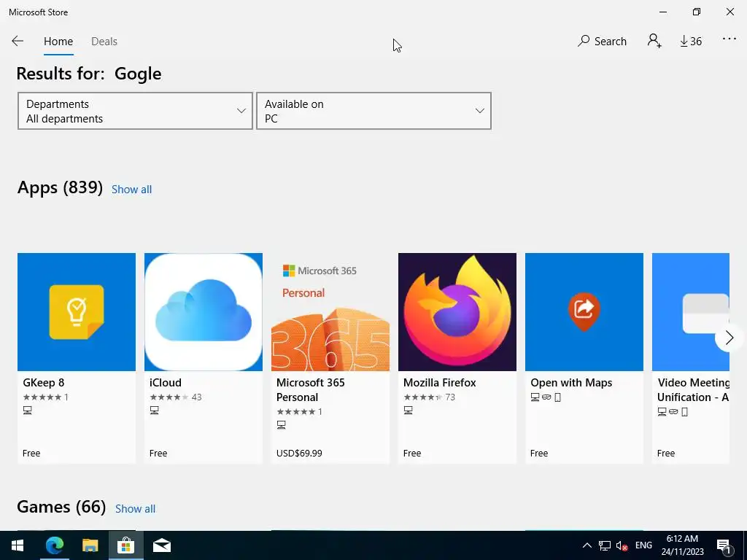Open the Windows Start menu
Viewport: 747px width, 560px height.
(18, 545)
